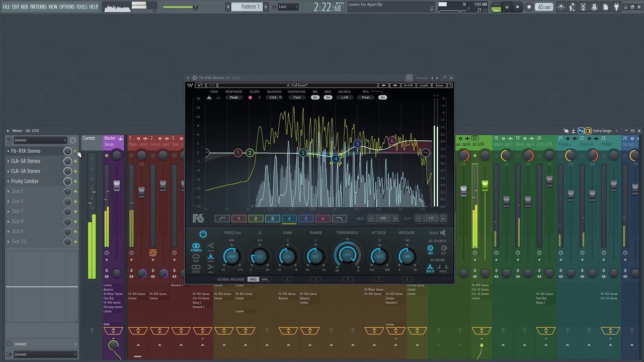This screenshot has width=644, height=362.
Task: Click the record button
Action: pos(529,7)
